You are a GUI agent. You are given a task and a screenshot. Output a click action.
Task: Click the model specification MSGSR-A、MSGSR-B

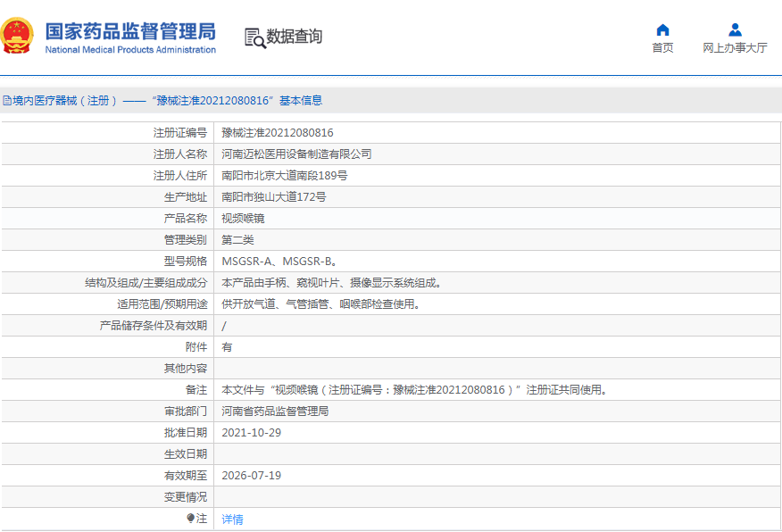tap(279, 262)
